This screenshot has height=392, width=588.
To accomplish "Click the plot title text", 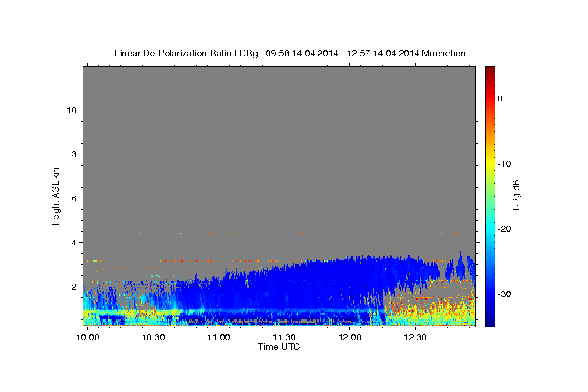I will coord(290,53).
